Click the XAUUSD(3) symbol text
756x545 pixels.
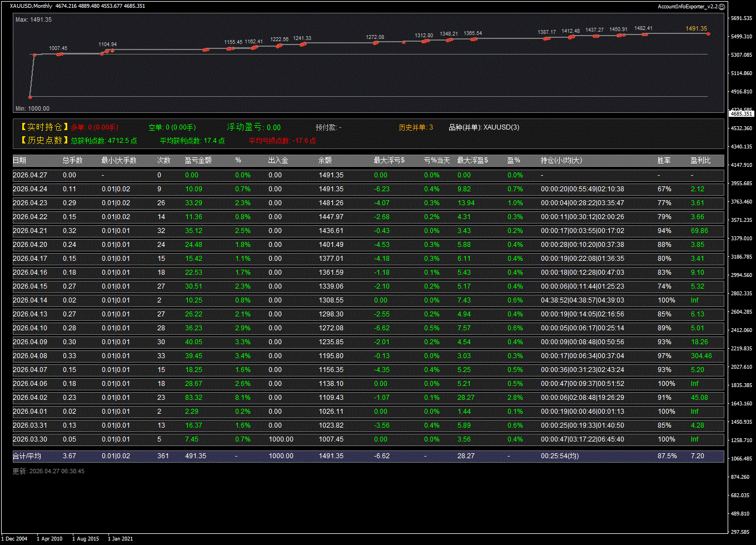501,127
